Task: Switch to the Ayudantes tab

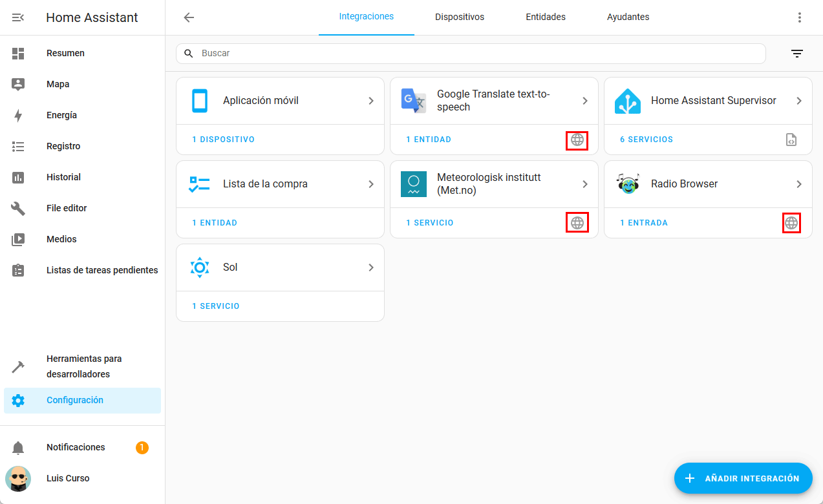Action: pos(628,17)
